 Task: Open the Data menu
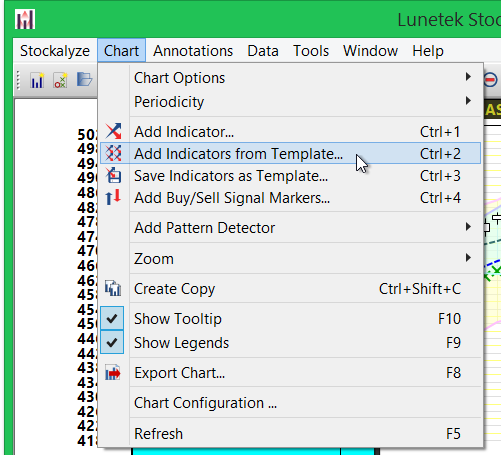click(x=263, y=51)
